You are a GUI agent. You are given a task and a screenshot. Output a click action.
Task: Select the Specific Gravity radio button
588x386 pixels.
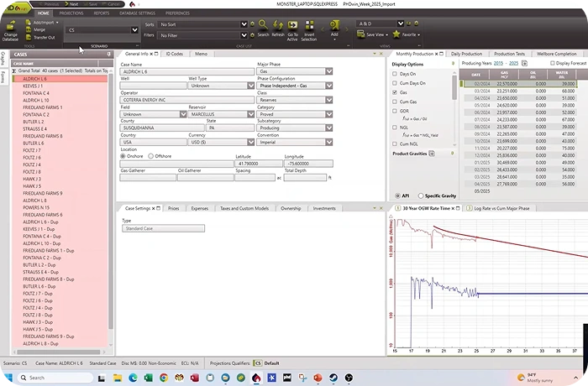point(420,196)
